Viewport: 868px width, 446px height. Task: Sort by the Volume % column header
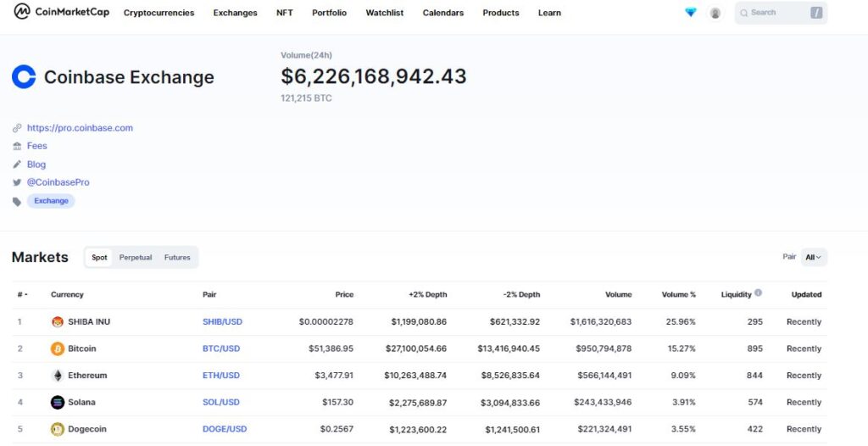(679, 295)
